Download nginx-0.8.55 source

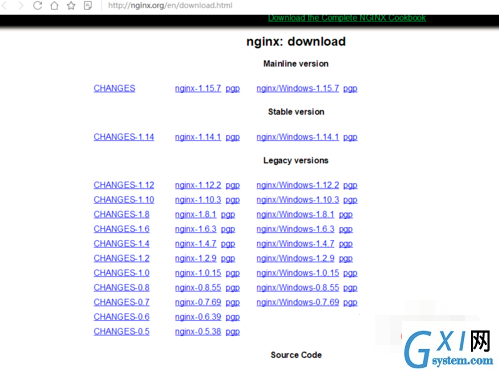(x=198, y=288)
